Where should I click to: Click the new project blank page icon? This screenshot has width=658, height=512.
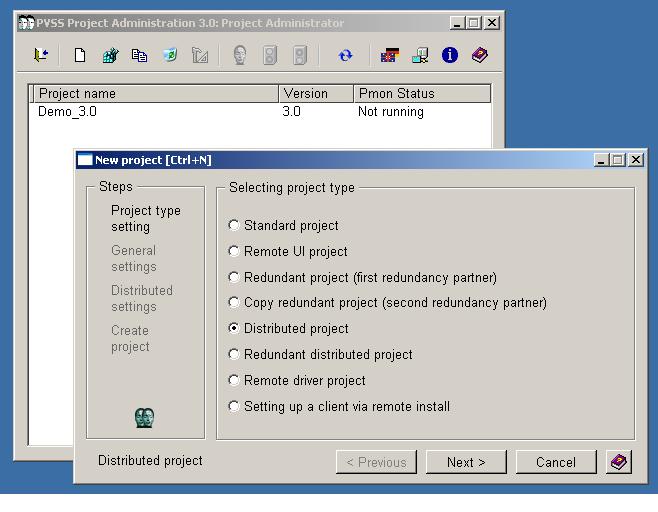[x=80, y=55]
